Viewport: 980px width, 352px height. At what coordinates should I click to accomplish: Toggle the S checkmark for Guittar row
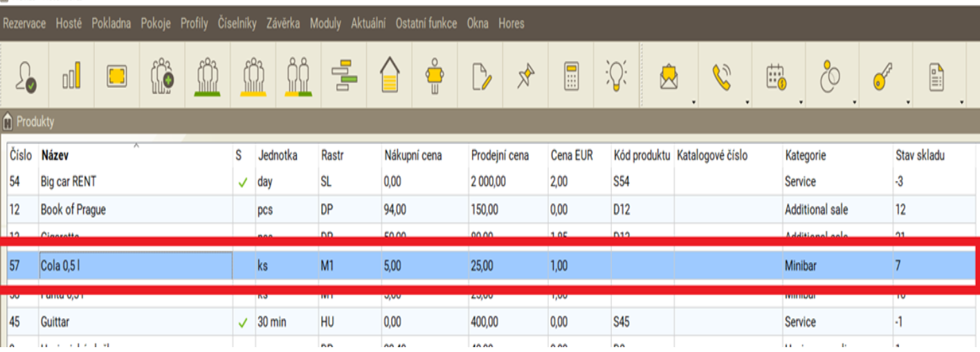pos(242,322)
